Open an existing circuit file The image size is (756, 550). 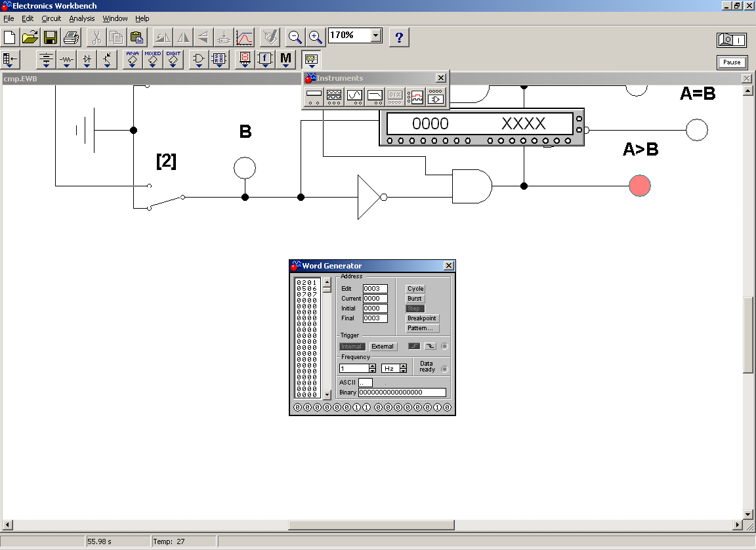[x=30, y=37]
